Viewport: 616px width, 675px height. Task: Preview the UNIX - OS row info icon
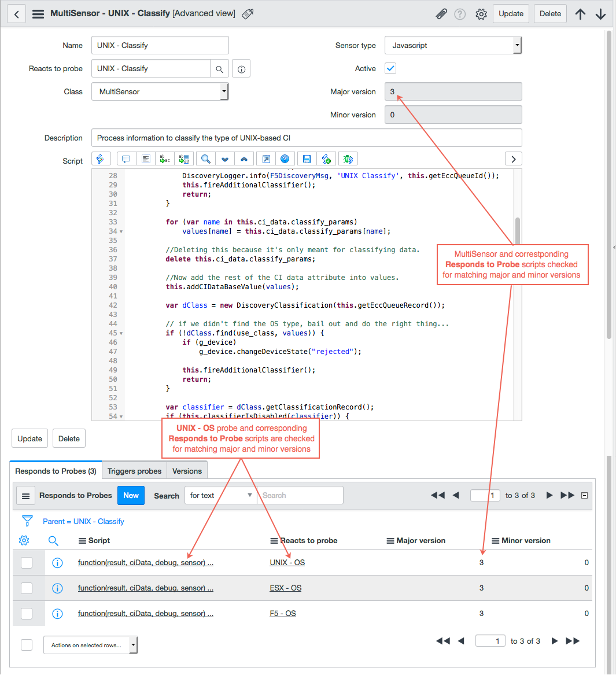click(57, 563)
